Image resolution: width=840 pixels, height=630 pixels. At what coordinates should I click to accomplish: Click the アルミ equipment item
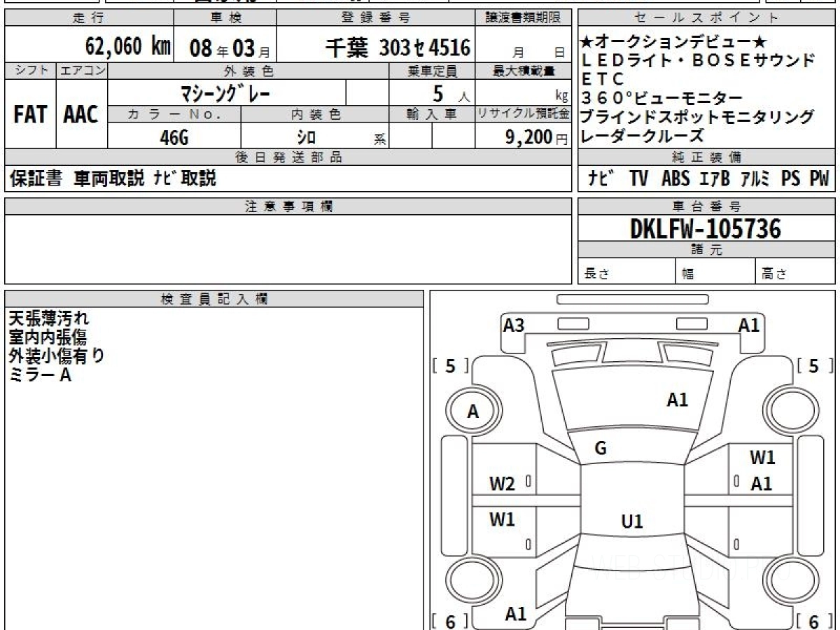pos(756,179)
